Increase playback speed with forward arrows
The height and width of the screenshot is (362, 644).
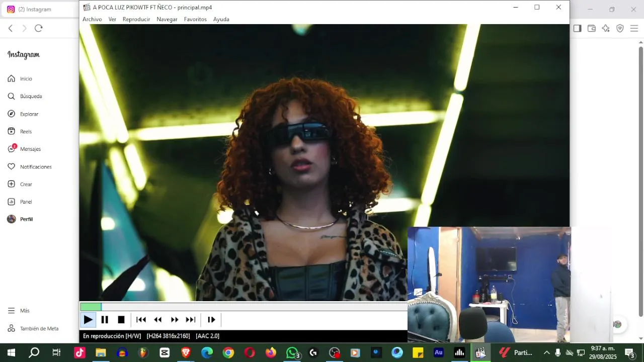click(175, 320)
